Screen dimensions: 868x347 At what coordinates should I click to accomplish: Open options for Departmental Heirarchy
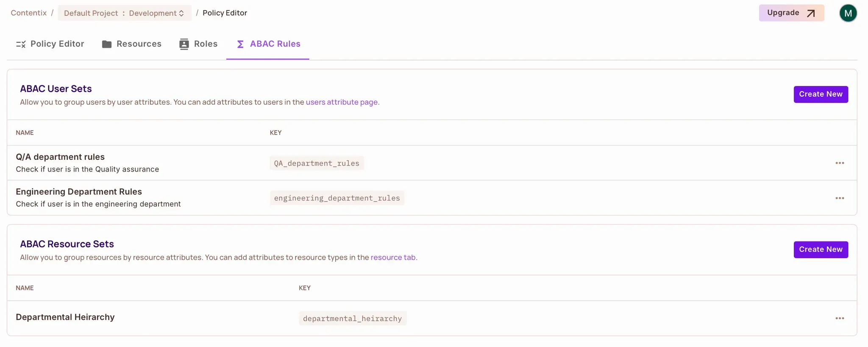pos(840,318)
